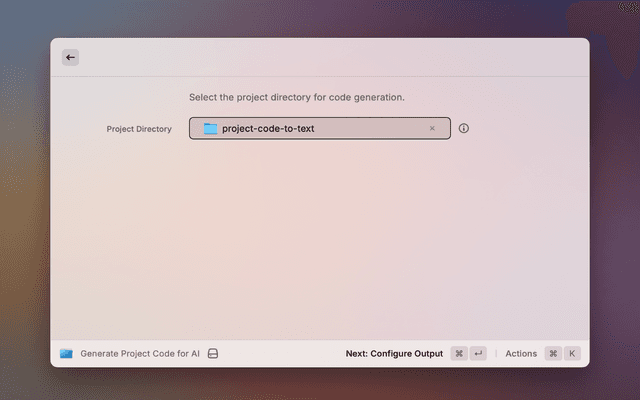Click the Return key icon in the footer
The height and width of the screenshot is (400, 640).
(x=478, y=353)
